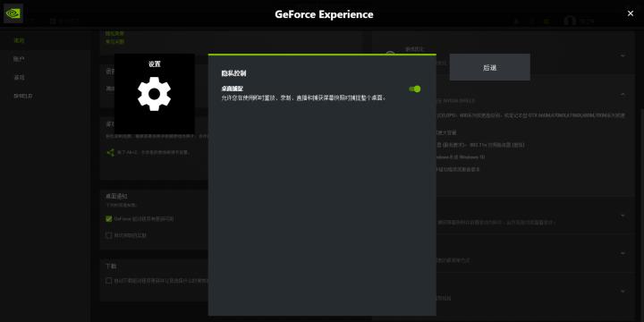644x322 pixels.
Task: Click the 桌面捕捉 label text
Action: click(232, 89)
